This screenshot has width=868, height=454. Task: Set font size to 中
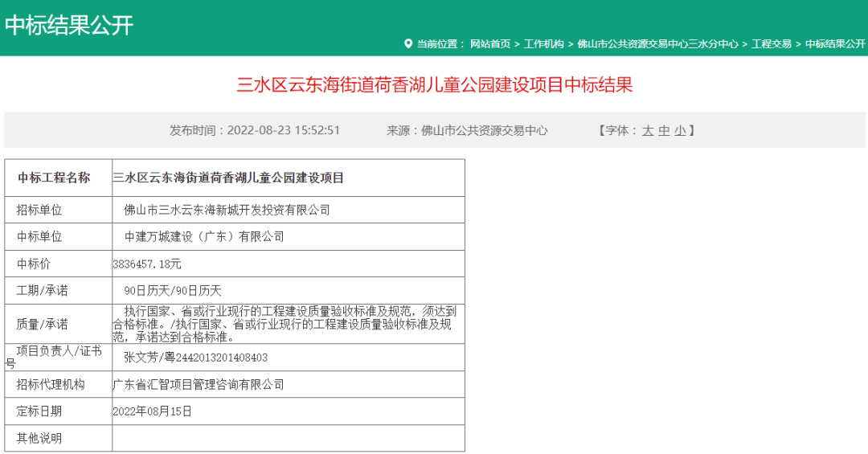[664, 130]
